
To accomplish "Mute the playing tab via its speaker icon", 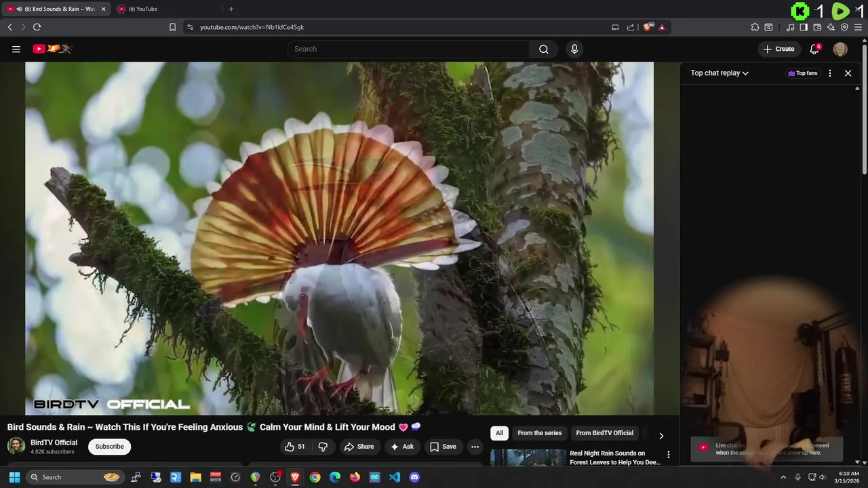I will coord(19,9).
